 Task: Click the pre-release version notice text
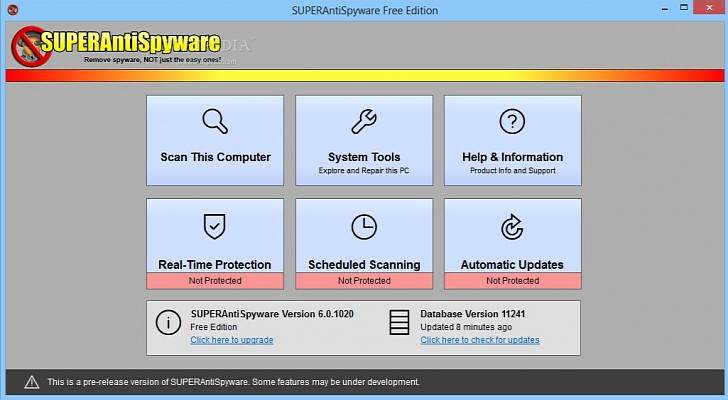(234, 382)
